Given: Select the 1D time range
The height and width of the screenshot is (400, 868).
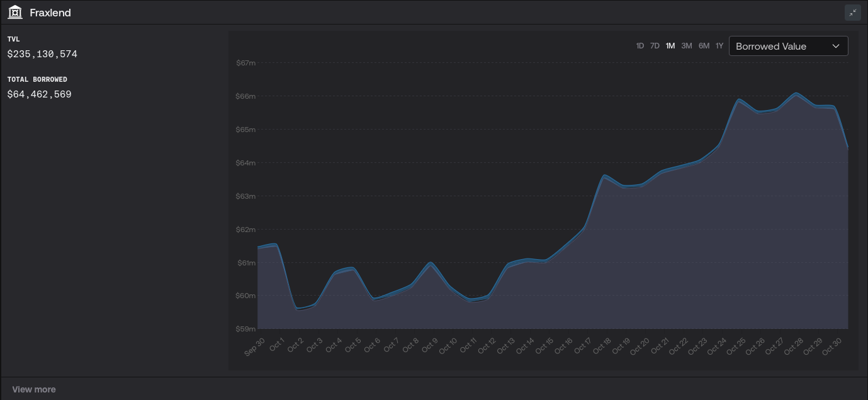Looking at the screenshot, I should [x=640, y=46].
